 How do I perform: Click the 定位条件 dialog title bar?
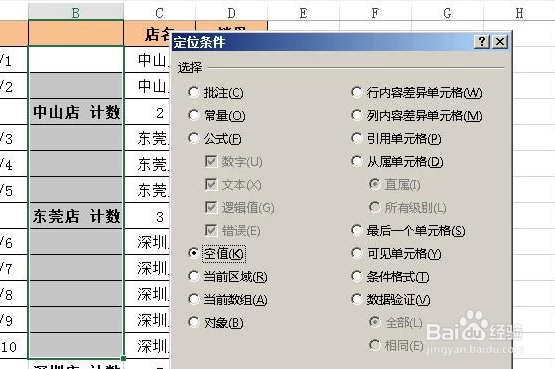322,42
